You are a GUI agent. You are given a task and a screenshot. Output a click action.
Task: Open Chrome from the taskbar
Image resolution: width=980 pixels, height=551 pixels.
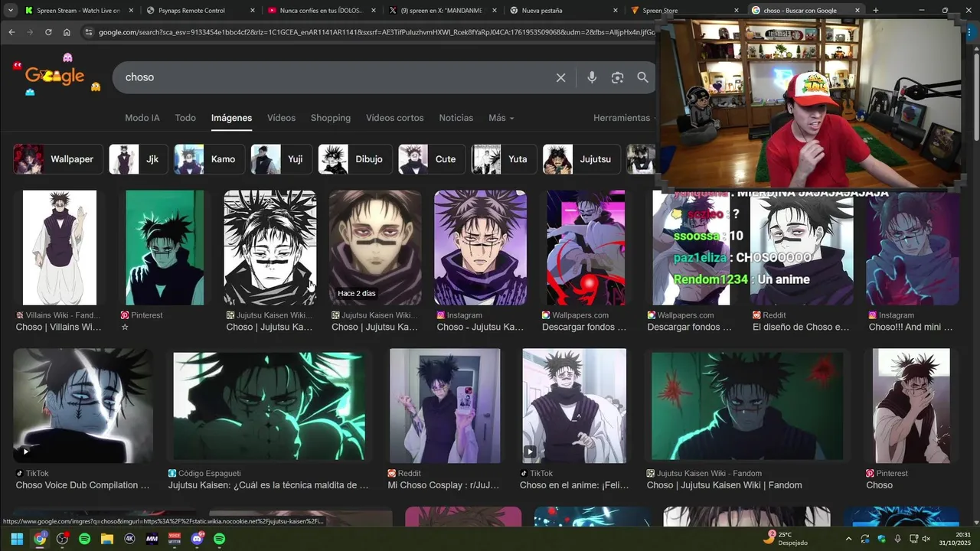coord(40,539)
